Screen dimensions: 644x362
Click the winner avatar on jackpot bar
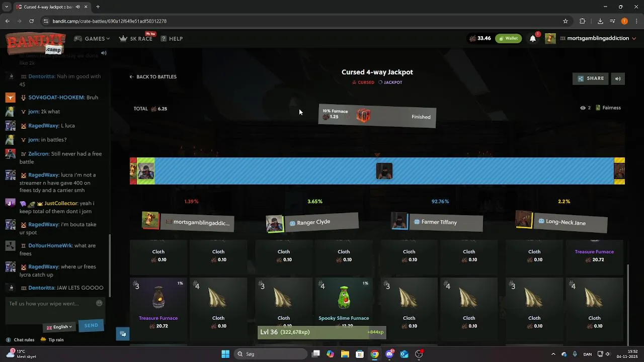pyautogui.click(x=384, y=171)
